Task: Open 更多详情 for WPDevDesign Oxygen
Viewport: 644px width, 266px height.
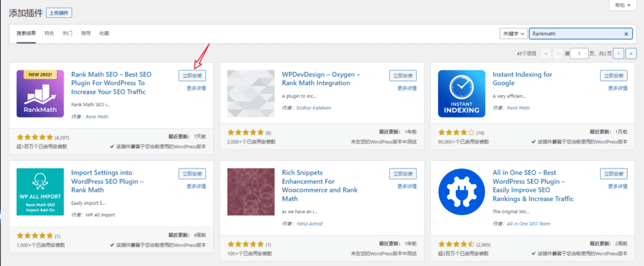Action: [407, 88]
